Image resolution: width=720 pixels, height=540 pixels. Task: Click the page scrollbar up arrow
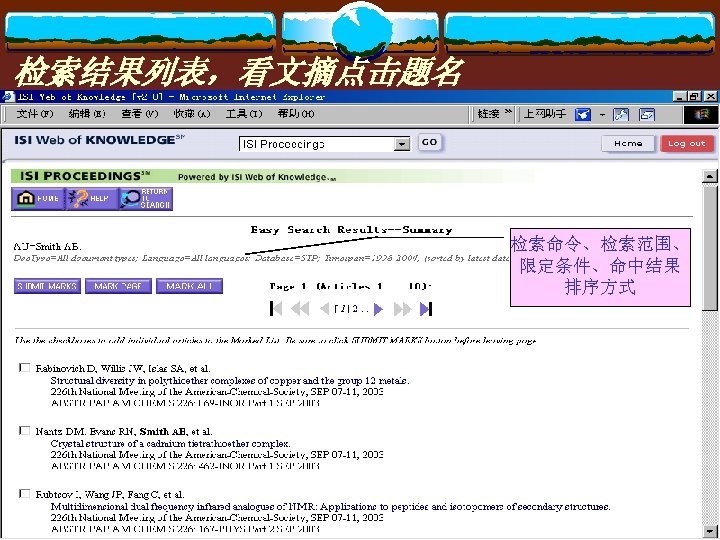tap(710, 176)
